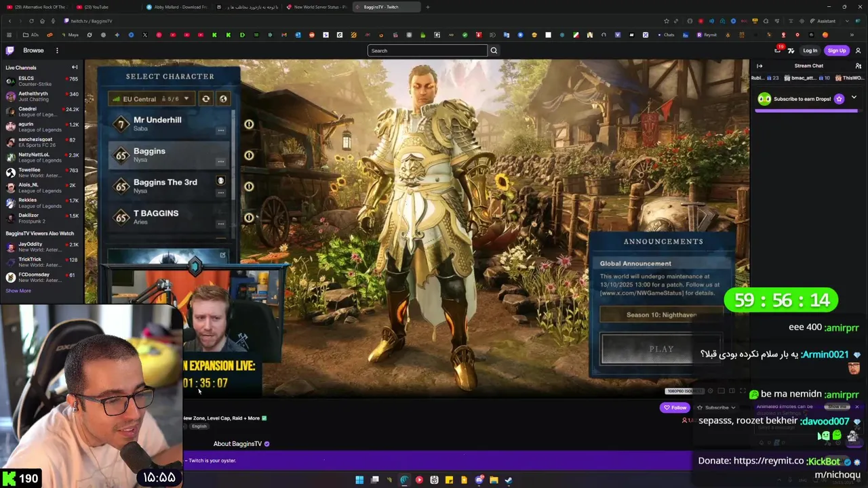Viewport: 868px width, 488px height.
Task: Open Dakillzor Frostpunk 2 channel
Action: click(41, 218)
